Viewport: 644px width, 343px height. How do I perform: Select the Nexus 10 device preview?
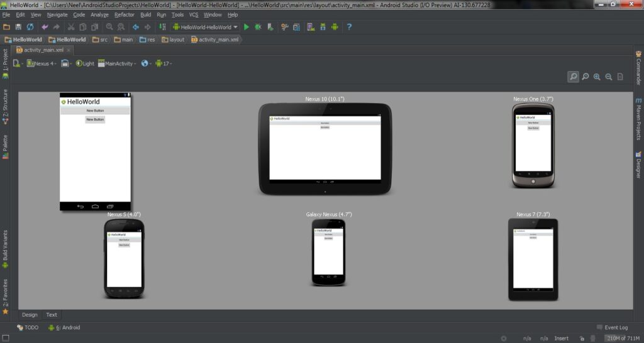click(325, 148)
